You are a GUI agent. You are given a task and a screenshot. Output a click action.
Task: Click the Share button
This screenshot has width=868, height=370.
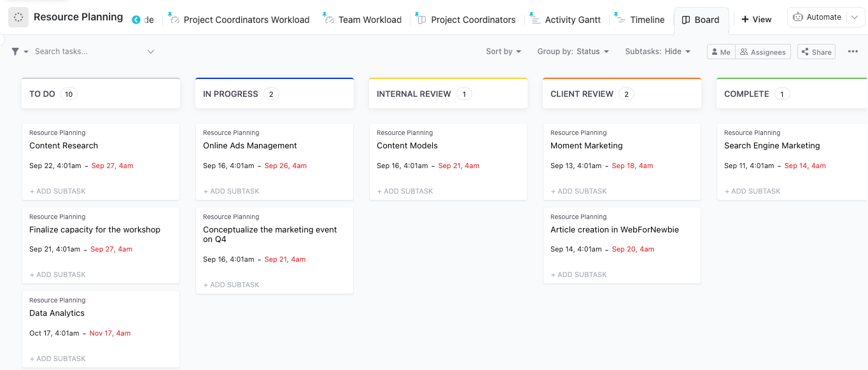(816, 52)
